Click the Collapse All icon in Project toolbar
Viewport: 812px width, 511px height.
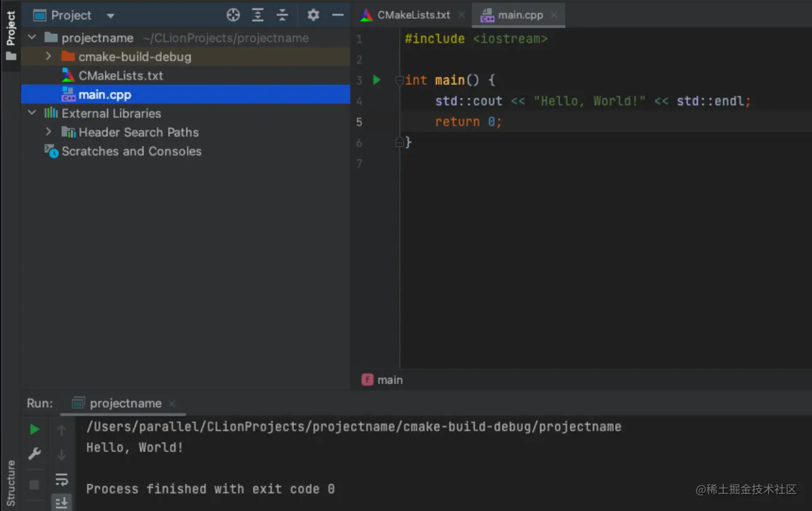coord(282,15)
